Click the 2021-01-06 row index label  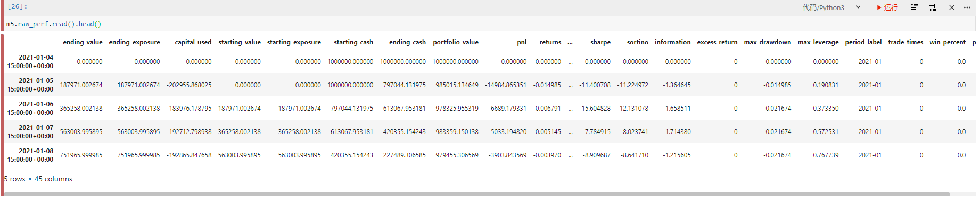30,109
